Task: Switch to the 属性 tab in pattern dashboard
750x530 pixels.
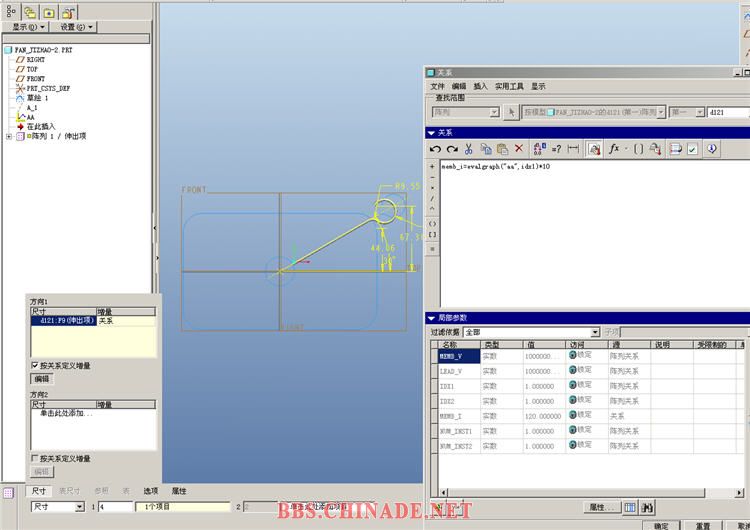Action: pos(179,491)
